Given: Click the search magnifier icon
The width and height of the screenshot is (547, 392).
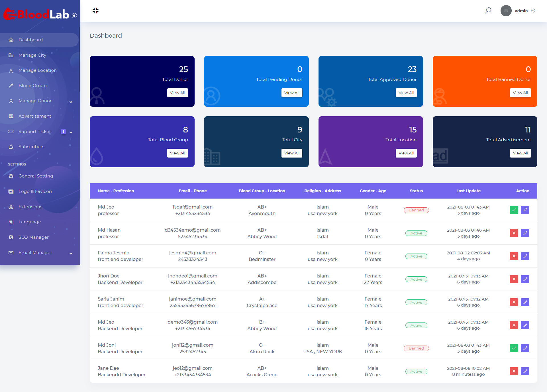Looking at the screenshot, I should point(488,11).
